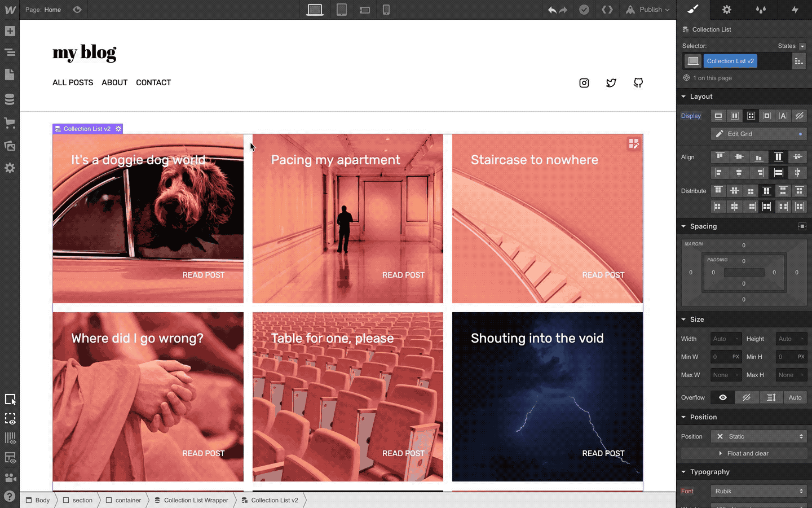Switch to the Style Manager tab

click(x=761, y=10)
